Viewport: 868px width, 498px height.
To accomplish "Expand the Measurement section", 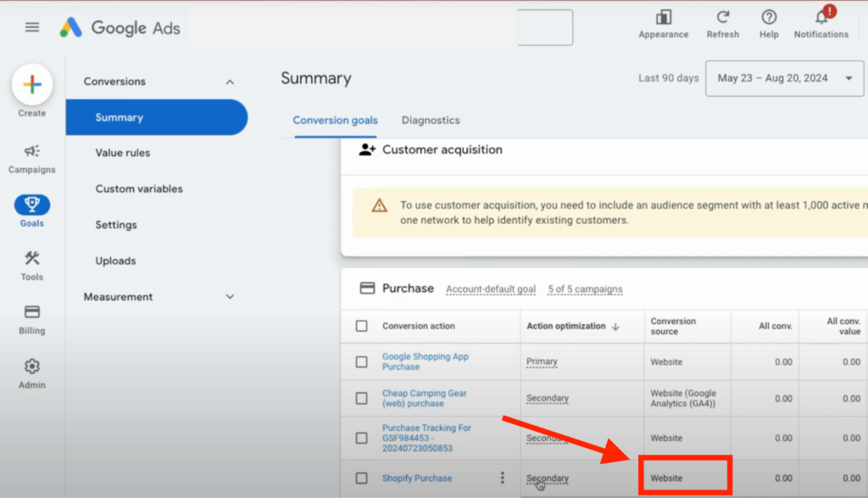I will click(230, 297).
